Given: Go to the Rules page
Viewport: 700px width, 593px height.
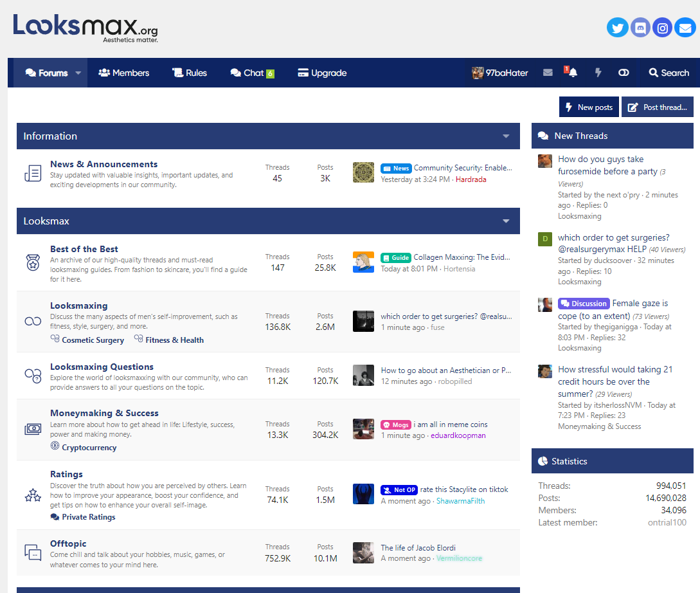Looking at the screenshot, I should 190,73.
